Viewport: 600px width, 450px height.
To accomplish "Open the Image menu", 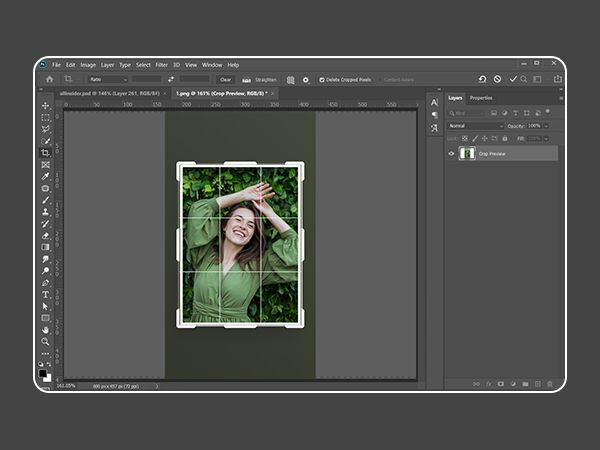I will (88, 65).
